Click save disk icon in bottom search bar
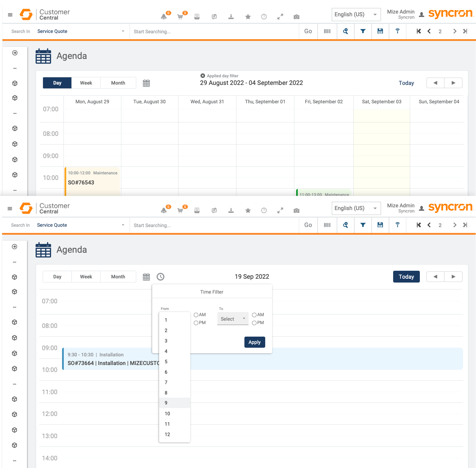 pyautogui.click(x=380, y=225)
